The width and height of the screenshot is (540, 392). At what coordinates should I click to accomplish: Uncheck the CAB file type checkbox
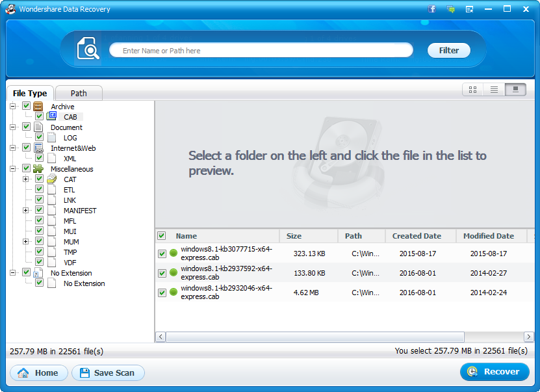click(39, 117)
